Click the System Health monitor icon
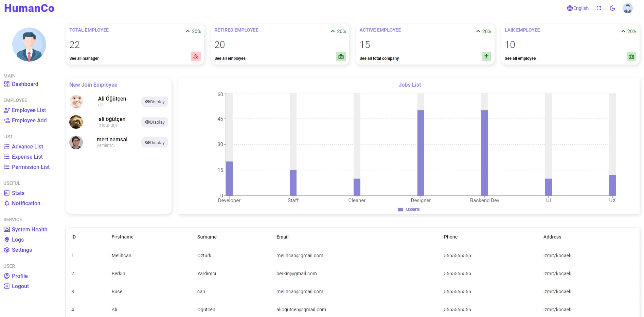Viewport: 644px width, 317px height. coord(6,229)
